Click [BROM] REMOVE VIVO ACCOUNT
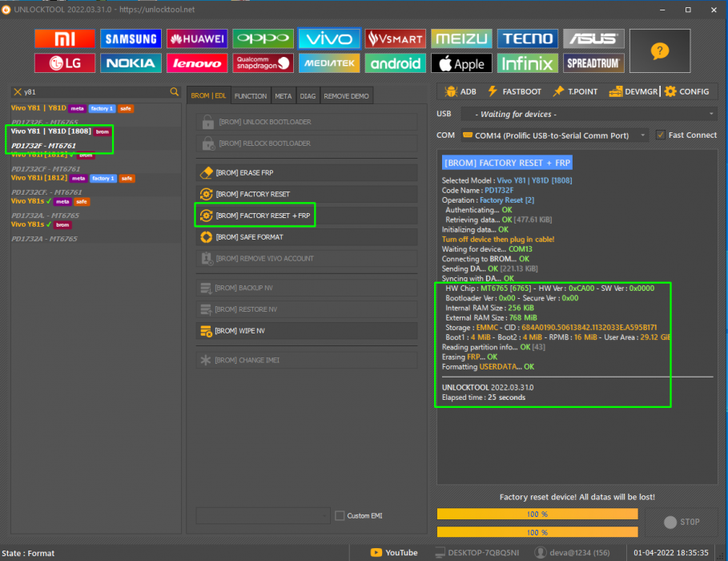Viewport: 728px width, 561px height. click(307, 258)
